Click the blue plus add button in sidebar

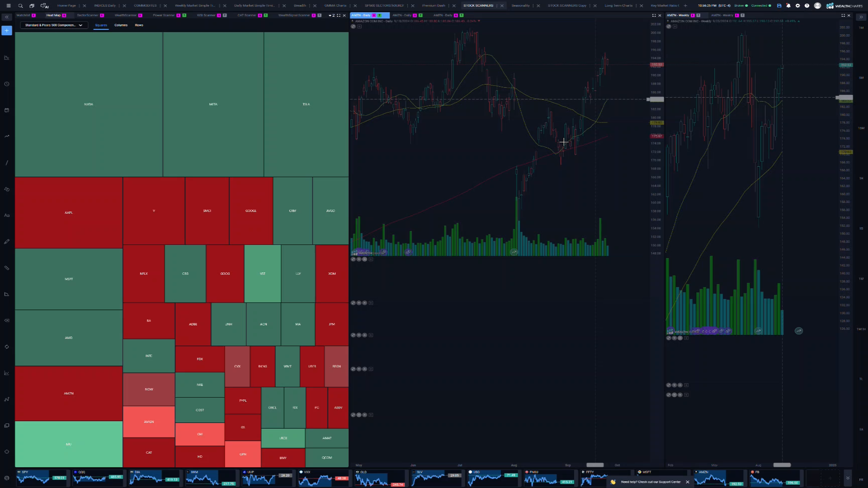(x=7, y=31)
